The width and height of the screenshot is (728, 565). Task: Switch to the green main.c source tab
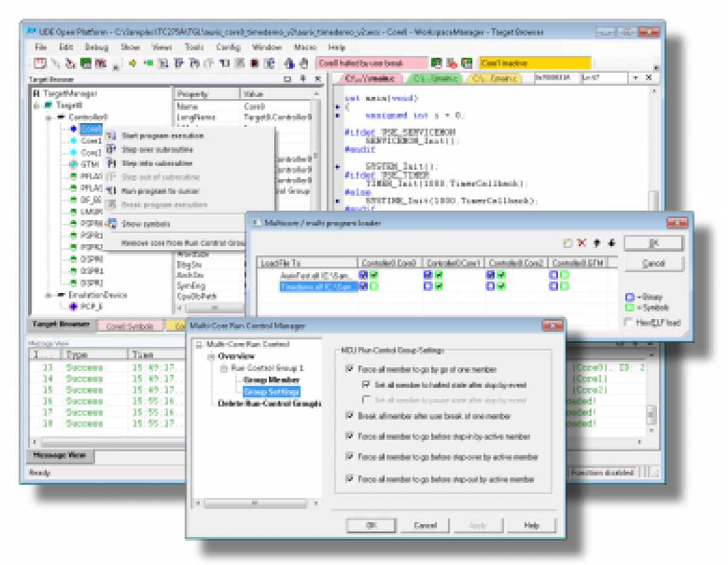(434, 79)
